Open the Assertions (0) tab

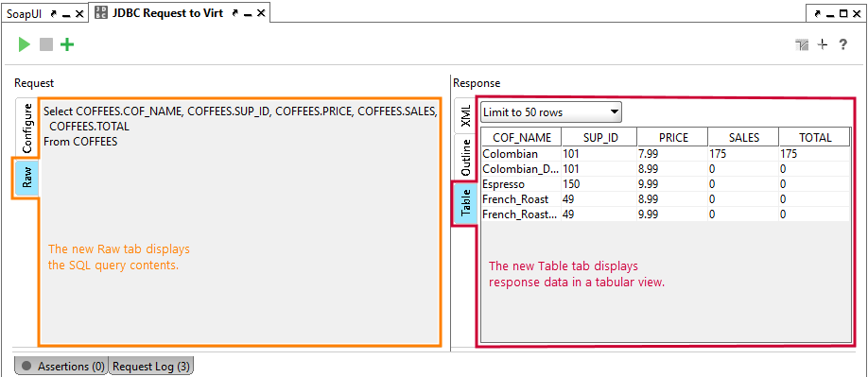(62, 366)
